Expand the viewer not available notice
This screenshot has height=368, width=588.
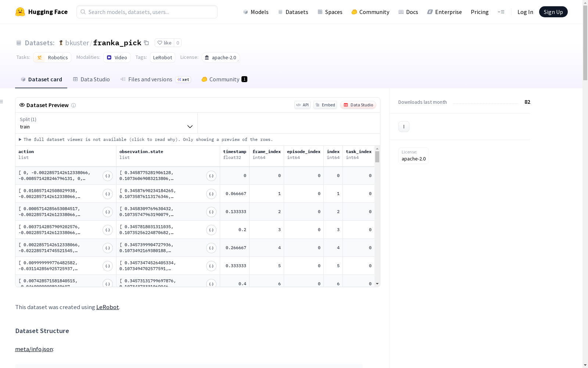point(146,139)
